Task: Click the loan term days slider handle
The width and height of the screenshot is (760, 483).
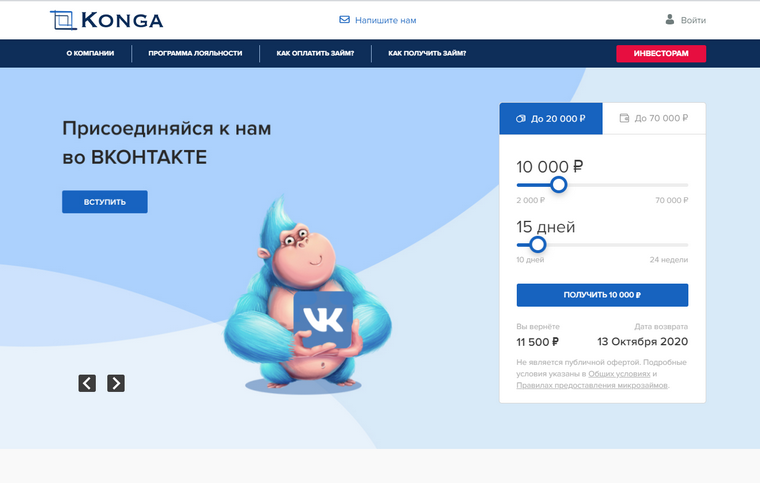Action: [537, 245]
